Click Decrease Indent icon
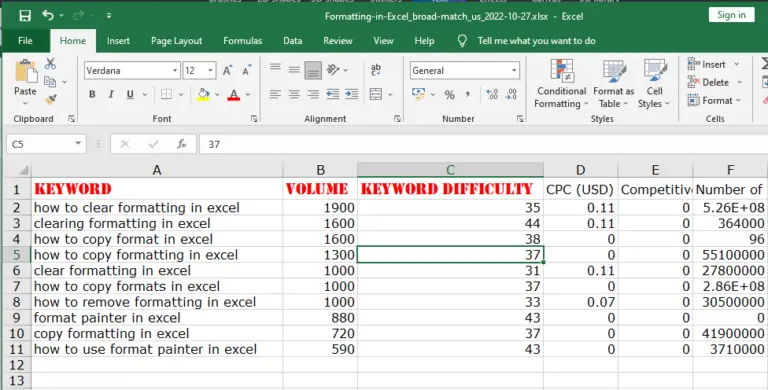The width and height of the screenshot is (768, 390). [333, 94]
